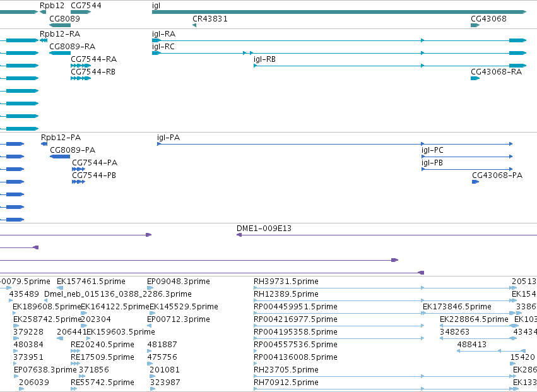Click the RE17509.5prime EST label
This screenshot has height=392, width=537.
click(x=102, y=357)
